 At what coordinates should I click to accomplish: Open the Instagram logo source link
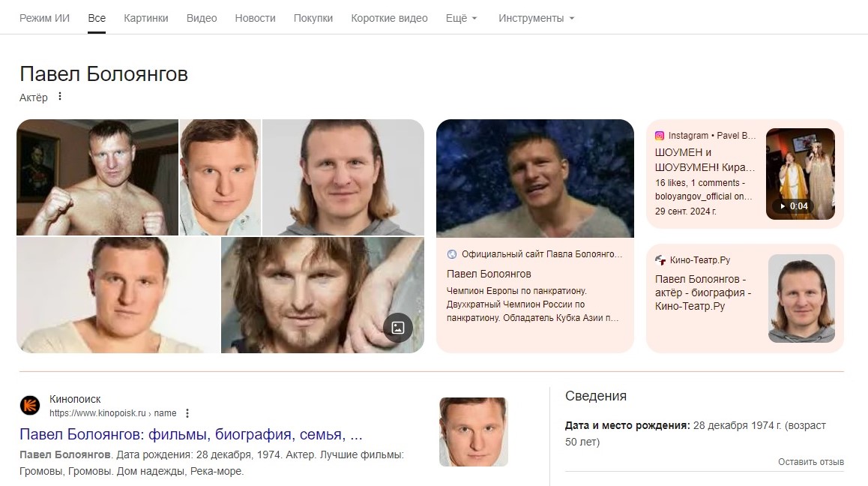[660, 136]
